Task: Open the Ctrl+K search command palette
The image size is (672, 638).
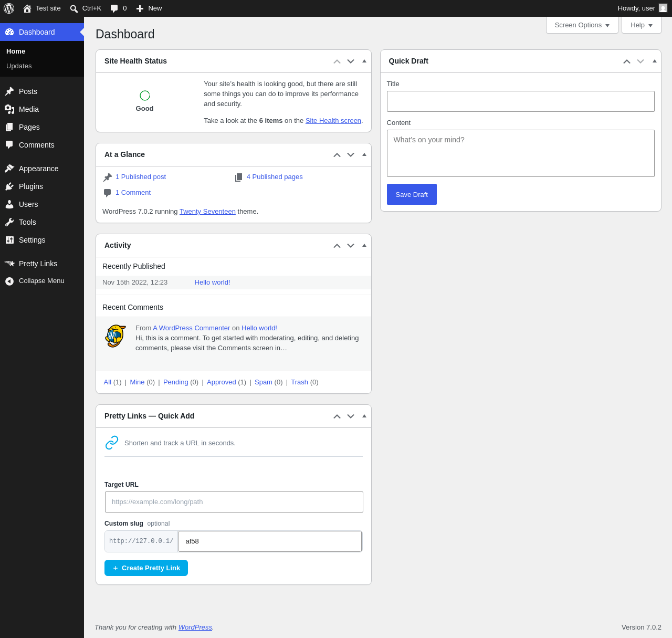Action: pyautogui.click(x=86, y=8)
